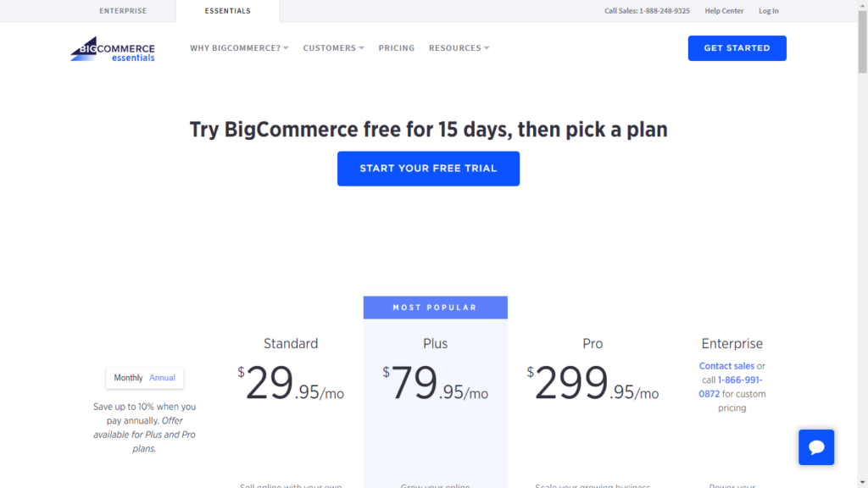Expand the Resources dropdown menu
The width and height of the screenshot is (868, 488).
tap(459, 48)
